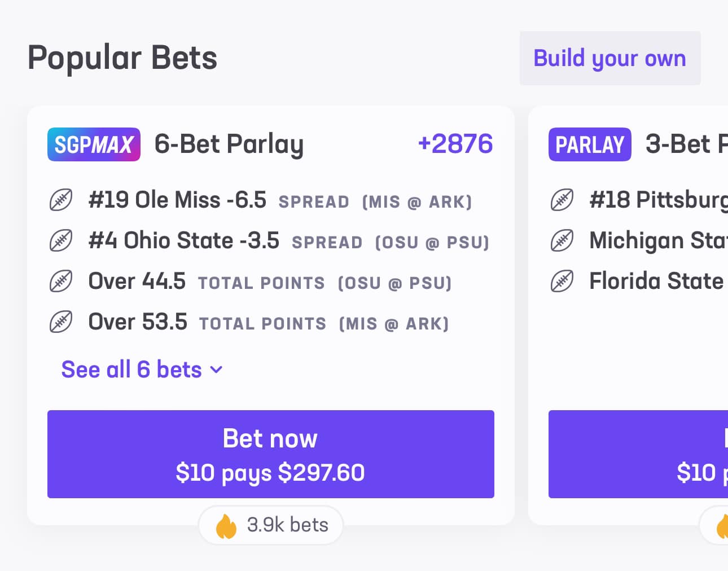Click the purple PARLAY badge

(590, 144)
